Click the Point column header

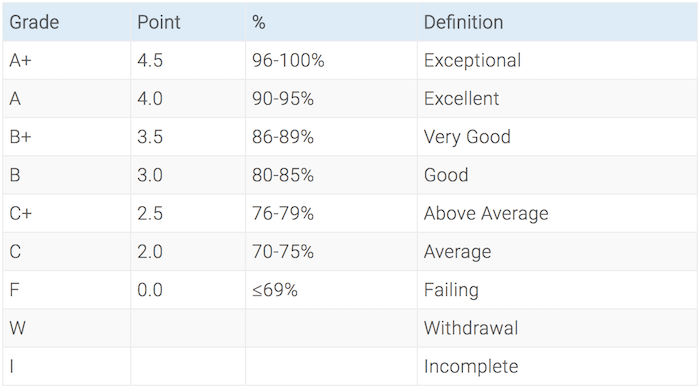coord(188,22)
